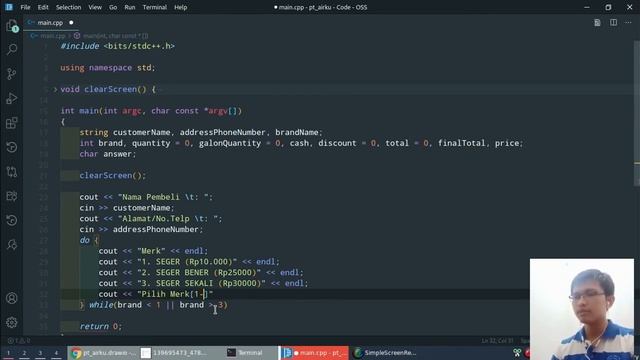The image size is (640, 360).
Task: Switch to workspace 3 in taskbar
Action: [x=40, y=353]
